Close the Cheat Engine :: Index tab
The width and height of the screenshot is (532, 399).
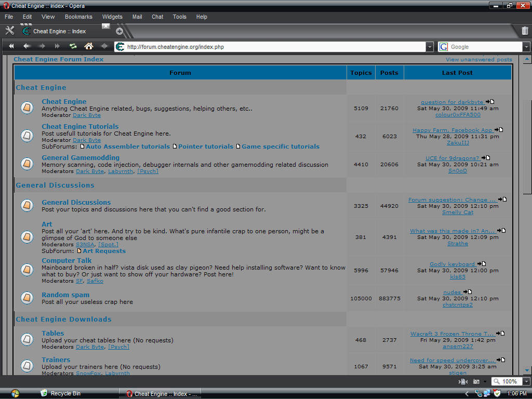106,26
